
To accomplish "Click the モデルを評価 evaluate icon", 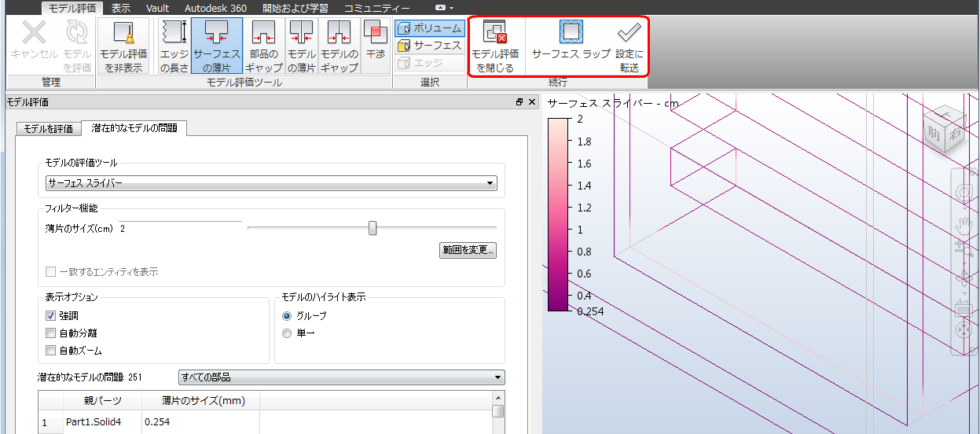I will [x=77, y=33].
